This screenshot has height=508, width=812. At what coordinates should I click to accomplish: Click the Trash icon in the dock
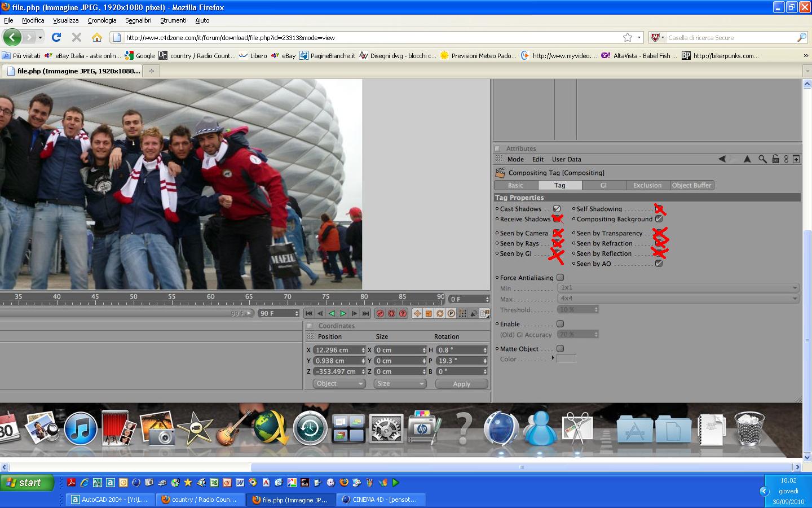pyautogui.click(x=749, y=428)
